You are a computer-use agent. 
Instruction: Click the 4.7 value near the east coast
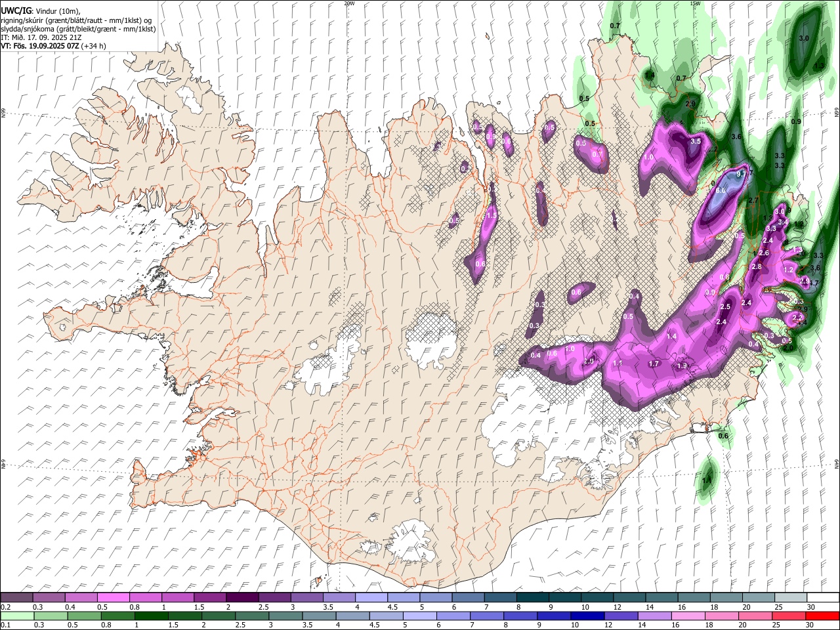(x=814, y=283)
